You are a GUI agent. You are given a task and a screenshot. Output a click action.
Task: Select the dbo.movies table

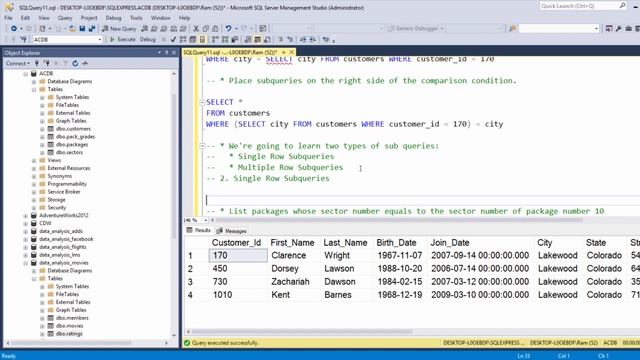(69, 326)
